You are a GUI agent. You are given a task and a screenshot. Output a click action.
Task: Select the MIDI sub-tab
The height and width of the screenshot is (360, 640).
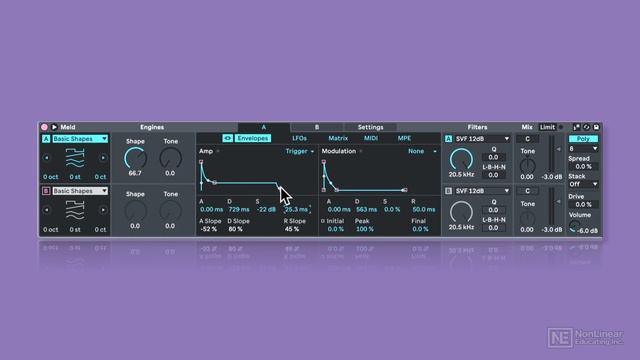[371, 138]
